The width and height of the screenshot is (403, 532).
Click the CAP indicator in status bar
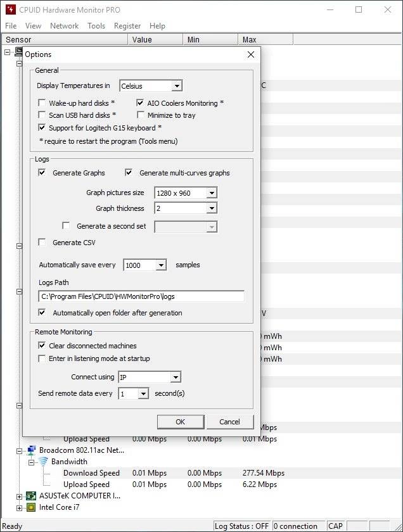(335, 526)
